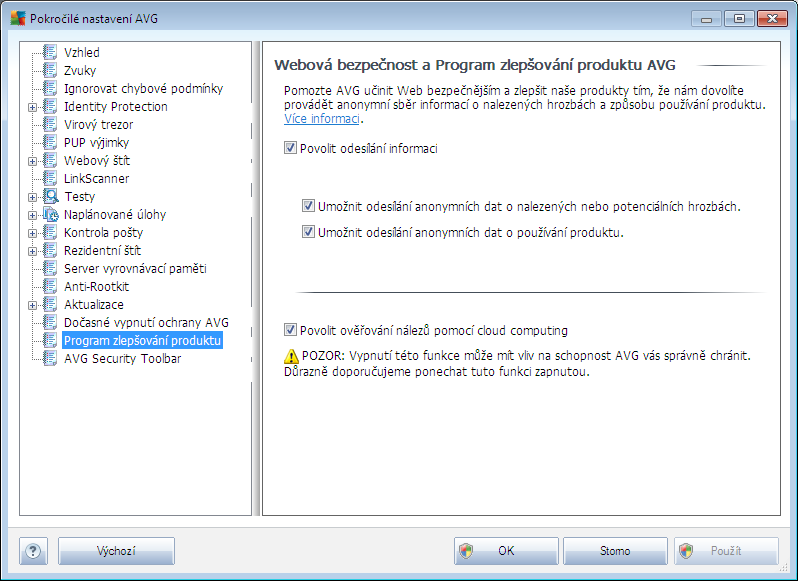Open the Více informací link
Screen dimensions: 798x581
click(322, 119)
